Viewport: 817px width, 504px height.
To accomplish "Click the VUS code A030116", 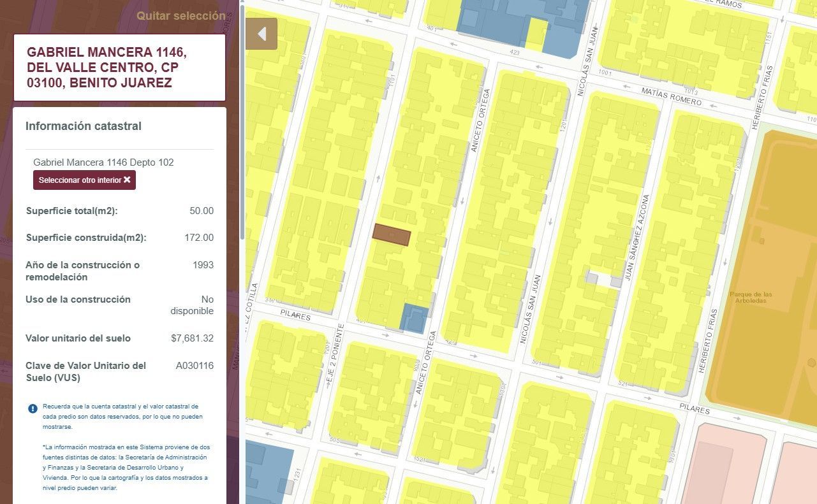I will tap(195, 366).
